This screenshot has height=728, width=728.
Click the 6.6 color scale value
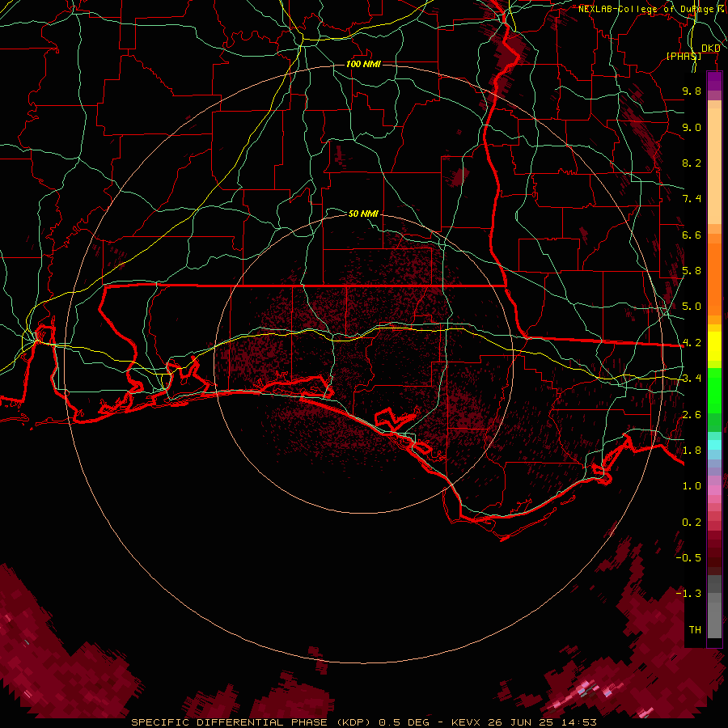[x=692, y=235]
